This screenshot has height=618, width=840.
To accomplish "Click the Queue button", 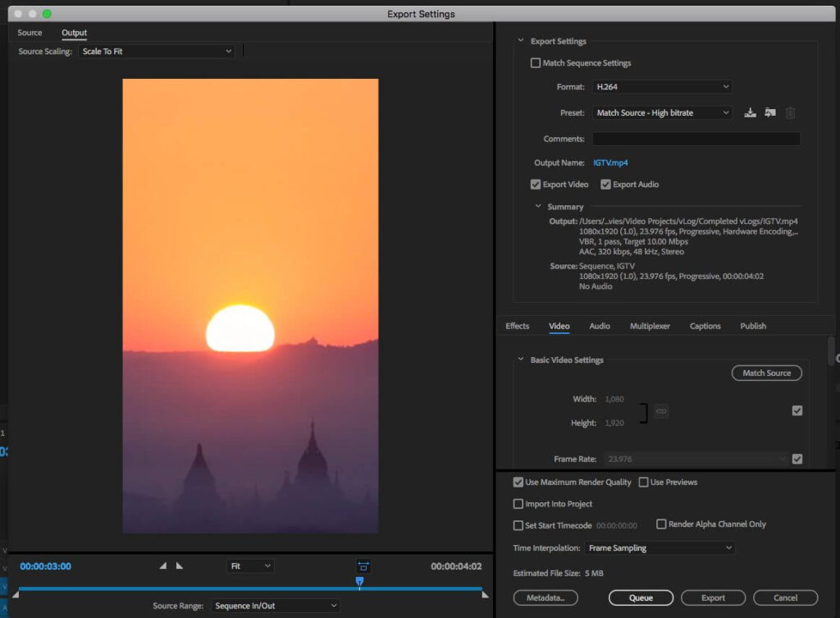I will point(641,597).
